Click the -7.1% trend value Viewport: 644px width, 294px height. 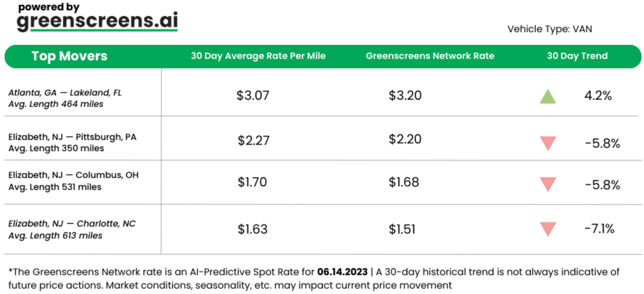click(599, 229)
